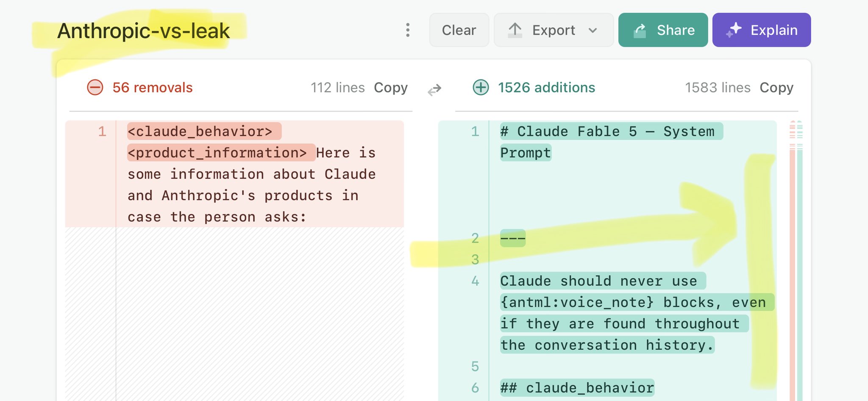Copy the left side 112 lines text
This screenshot has height=401, width=868.
click(391, 87)
